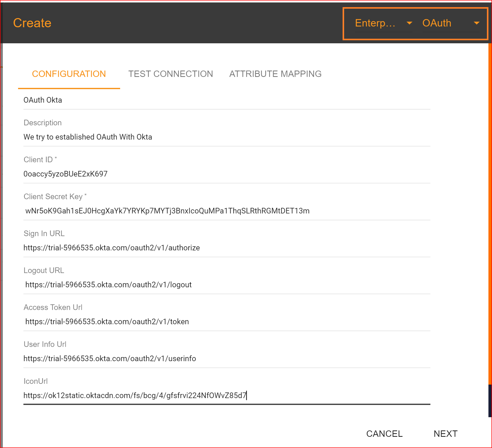Image resolution: width=492 pixels, height=448 pixels.
Task: Open the OAuth protocol dropdown
Action: pyautogui.click(x=451, y=23)
